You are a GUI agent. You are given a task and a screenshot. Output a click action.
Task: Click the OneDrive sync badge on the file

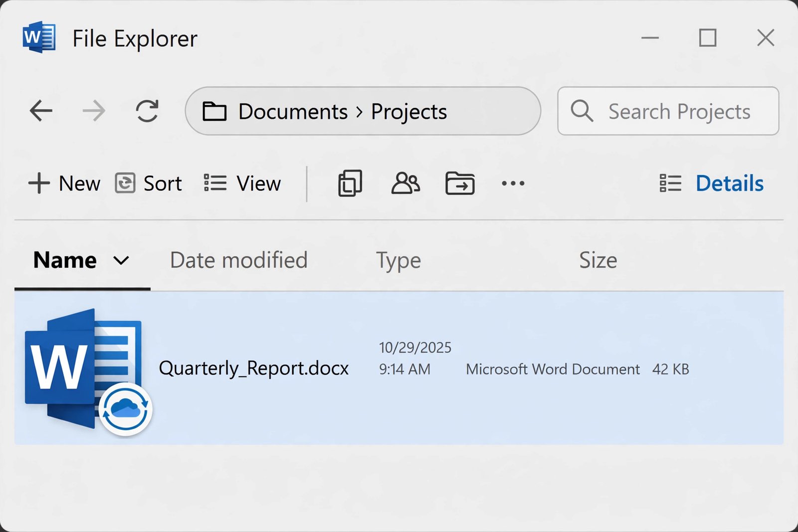[125, 409]
